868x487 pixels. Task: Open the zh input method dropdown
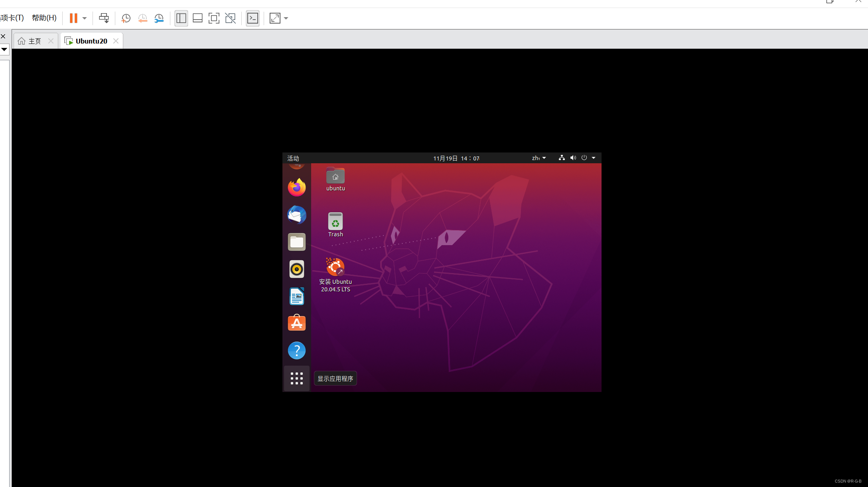(539, 158)
